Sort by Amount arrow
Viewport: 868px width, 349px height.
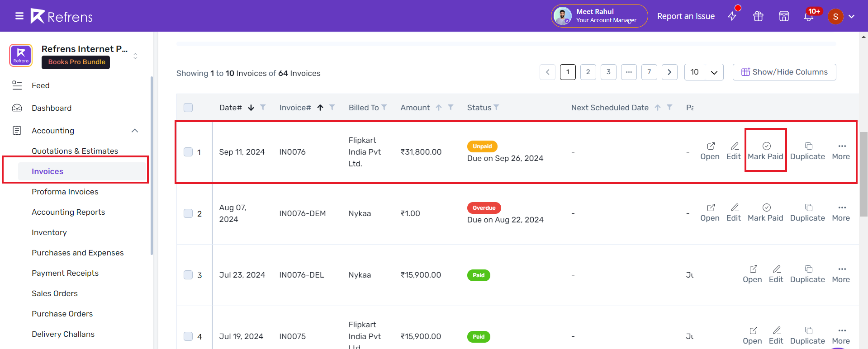click(439, 108)
